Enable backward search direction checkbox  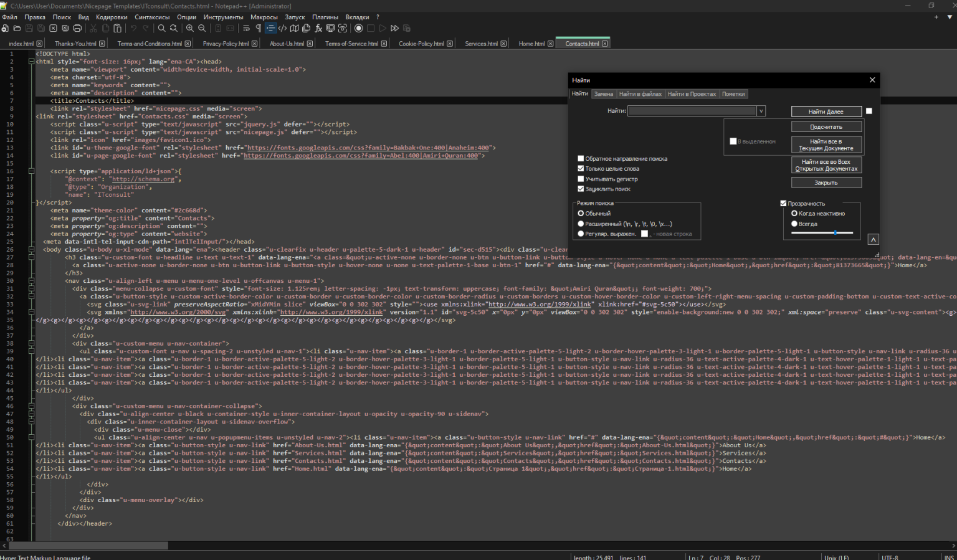(x=581, y=158)
